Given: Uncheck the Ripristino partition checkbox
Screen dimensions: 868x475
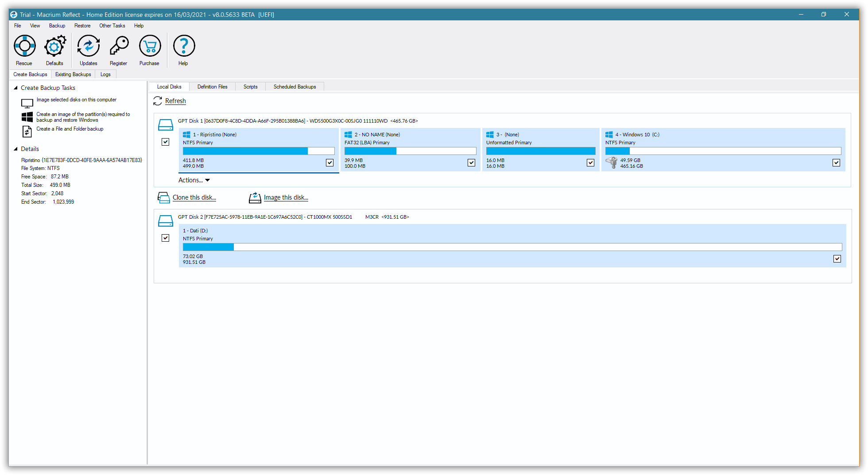Looking at the screenshot, I should click(x=329, y=163).
